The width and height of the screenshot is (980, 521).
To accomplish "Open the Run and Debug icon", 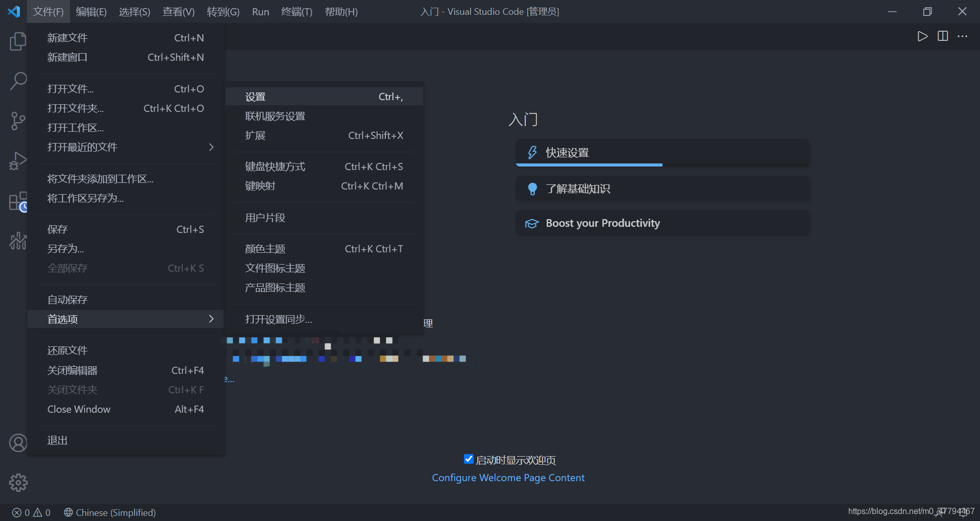I will point(18,161).
